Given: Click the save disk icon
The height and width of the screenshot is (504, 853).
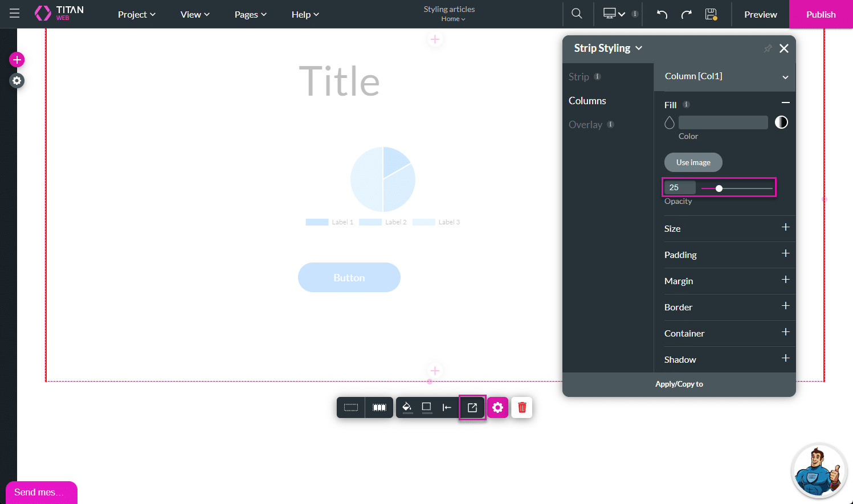Looking at the screenshot, I should (x=711, y=14).
